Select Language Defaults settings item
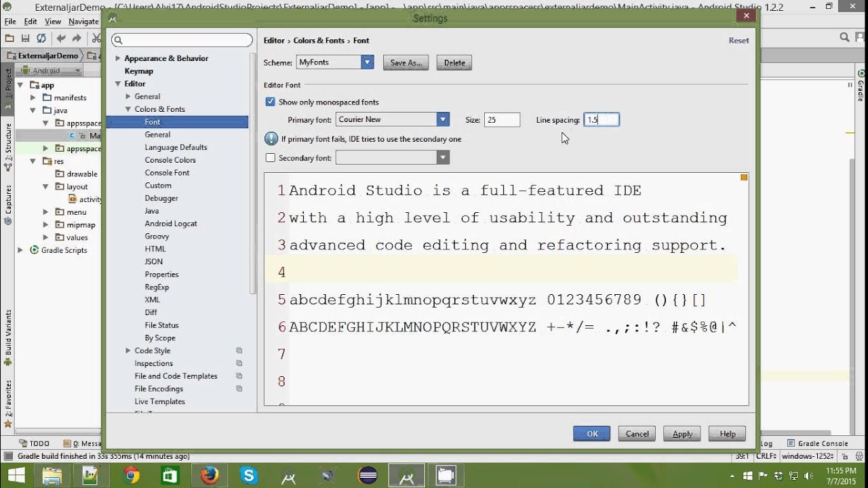This screenshot has height=488, width=868. click(x=176, y=147)
